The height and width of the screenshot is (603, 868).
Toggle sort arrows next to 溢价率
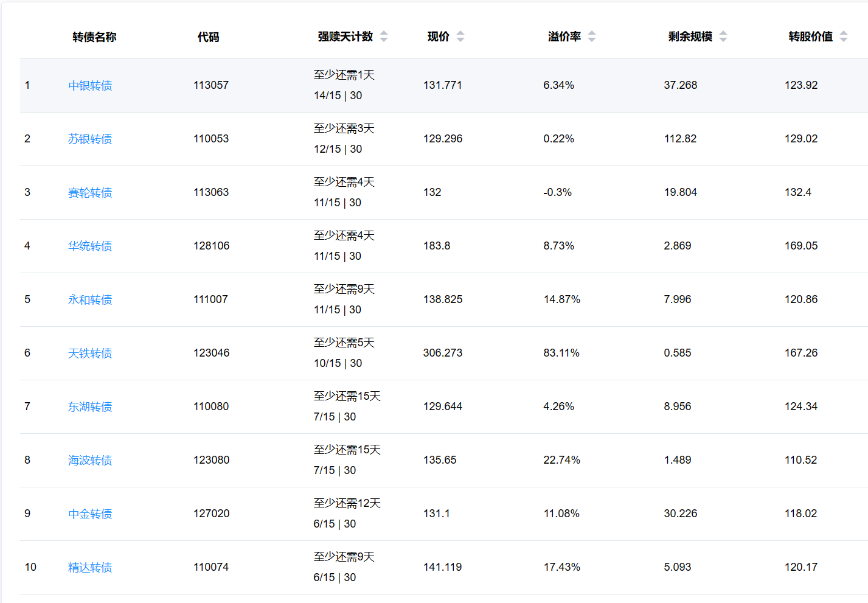coord(592,37)
